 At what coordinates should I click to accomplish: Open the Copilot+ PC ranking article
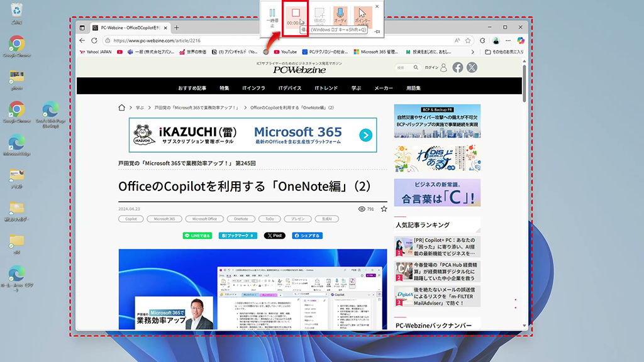coord(437,246)
